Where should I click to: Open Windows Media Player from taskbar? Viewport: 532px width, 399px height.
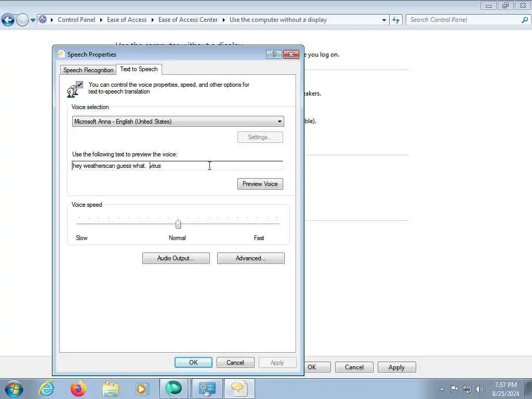(x=141, y=389)
